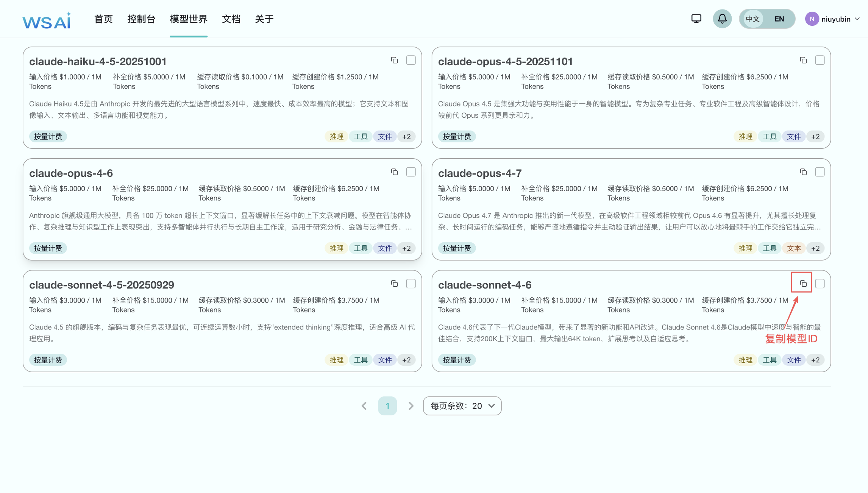Viewport: 868px width, 493px height.
Task: Open 关于 in the top navigation
Action: (264, 19)
